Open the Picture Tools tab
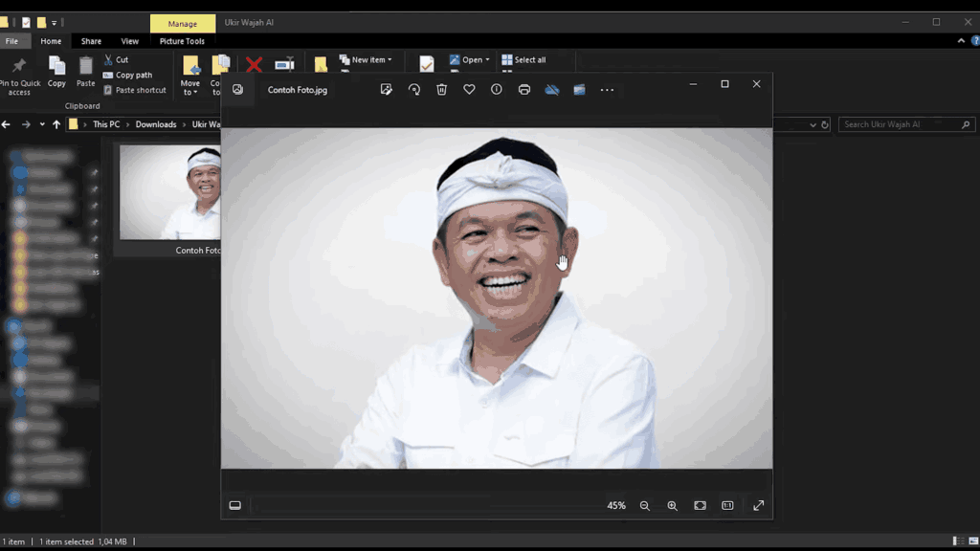 (182, 41)
